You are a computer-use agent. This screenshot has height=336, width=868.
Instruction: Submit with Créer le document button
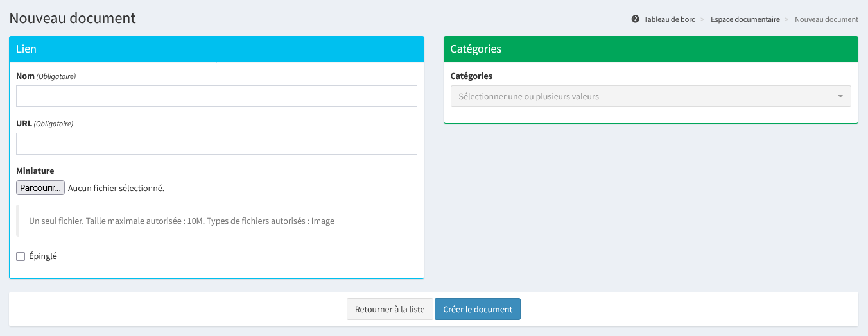[x=477, y=309]
